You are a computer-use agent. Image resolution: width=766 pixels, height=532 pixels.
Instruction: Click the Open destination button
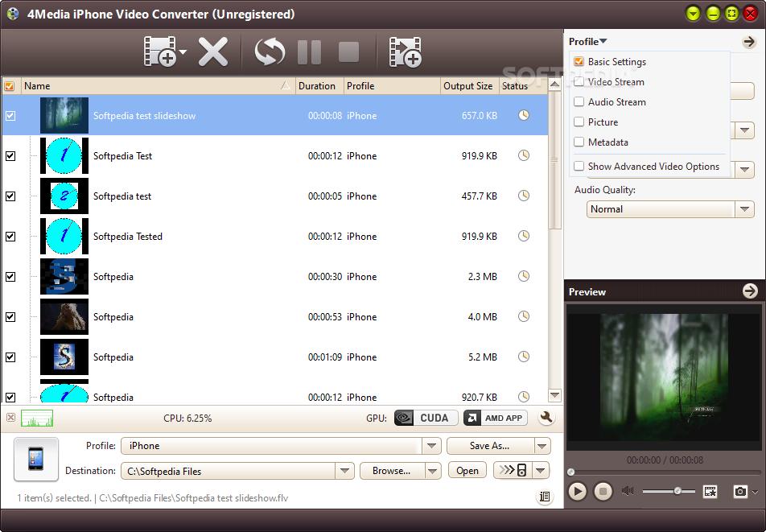467,471
